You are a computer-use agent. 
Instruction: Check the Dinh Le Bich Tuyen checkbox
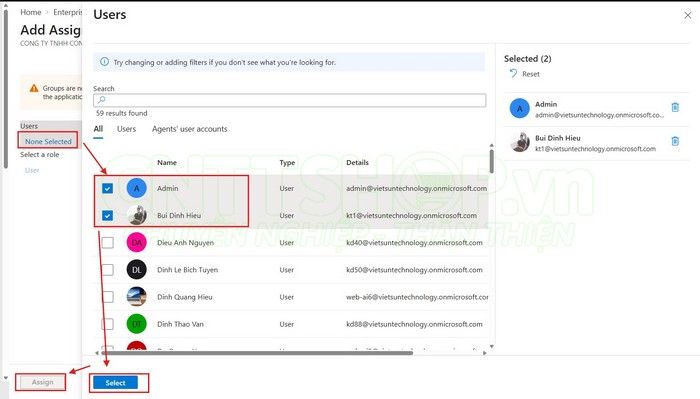click(x=108, y=270)
